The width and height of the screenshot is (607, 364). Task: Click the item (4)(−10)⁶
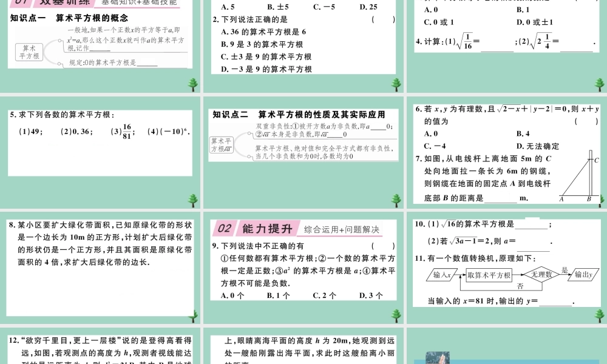click(x=168, y=131)
